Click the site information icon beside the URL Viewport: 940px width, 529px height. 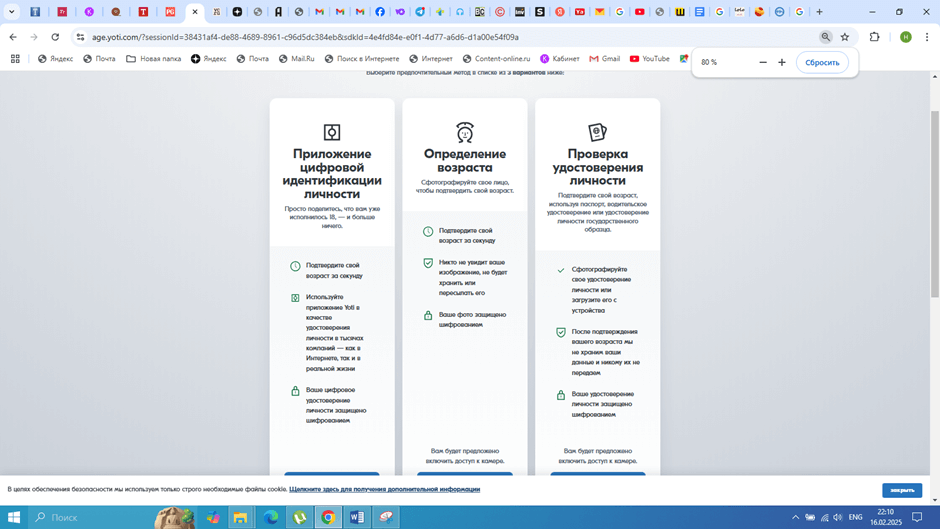pyautogui.click(x=80, y=37)
